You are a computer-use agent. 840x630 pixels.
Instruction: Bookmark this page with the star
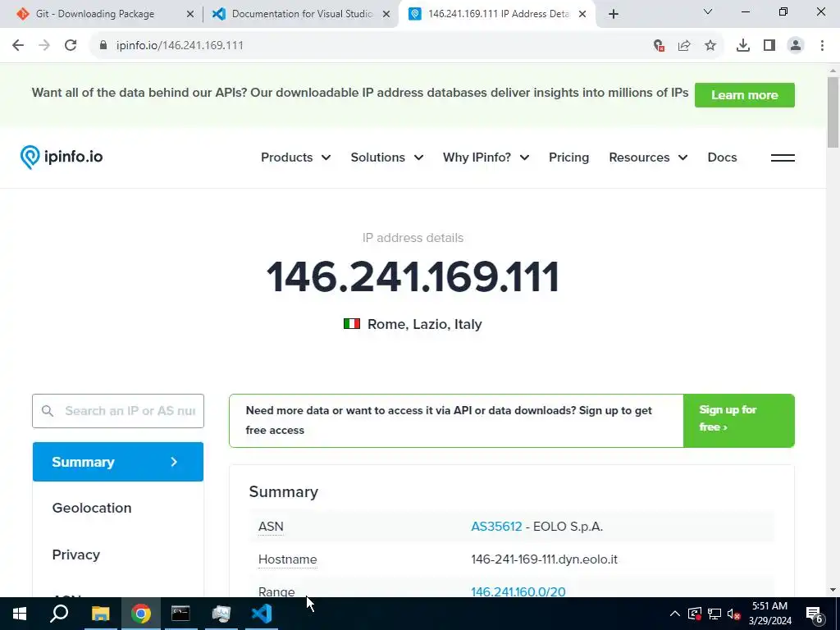[710, 46]
